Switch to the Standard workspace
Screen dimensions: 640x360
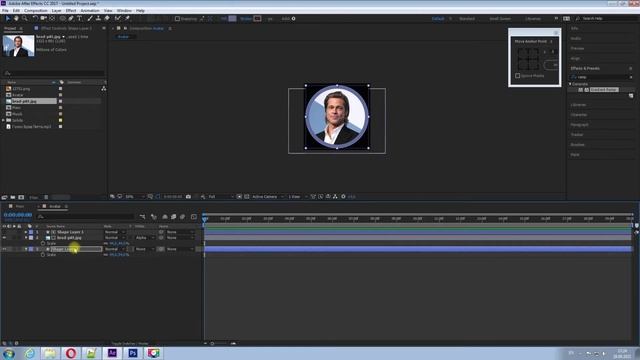pyautogui.click(x=467, y=18)
